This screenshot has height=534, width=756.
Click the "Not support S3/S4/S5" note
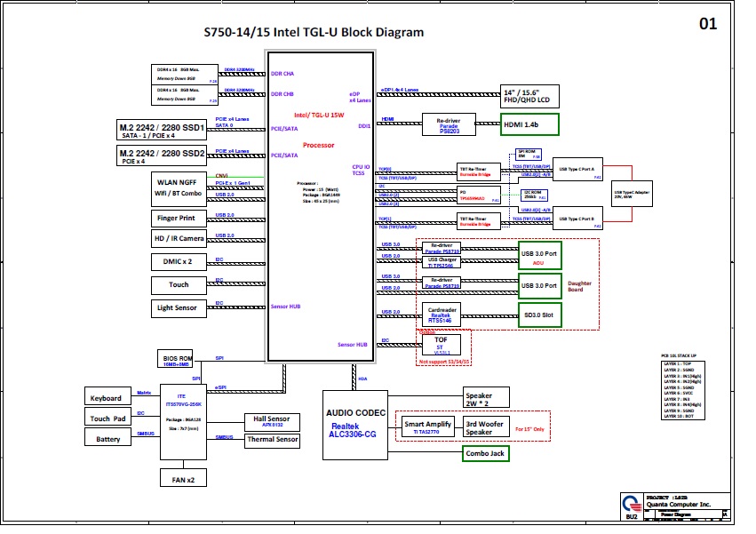(444, 362)
